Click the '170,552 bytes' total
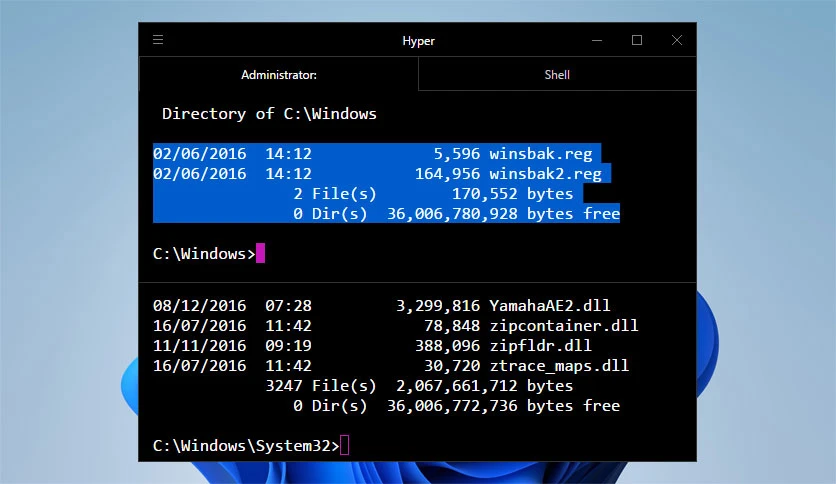 pos(512,193)
